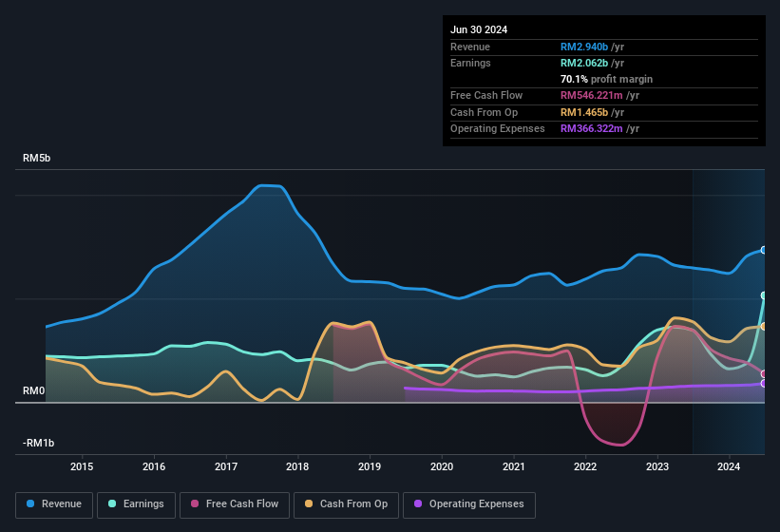Select the 2021 x-axis label

[x=513, y=466]
